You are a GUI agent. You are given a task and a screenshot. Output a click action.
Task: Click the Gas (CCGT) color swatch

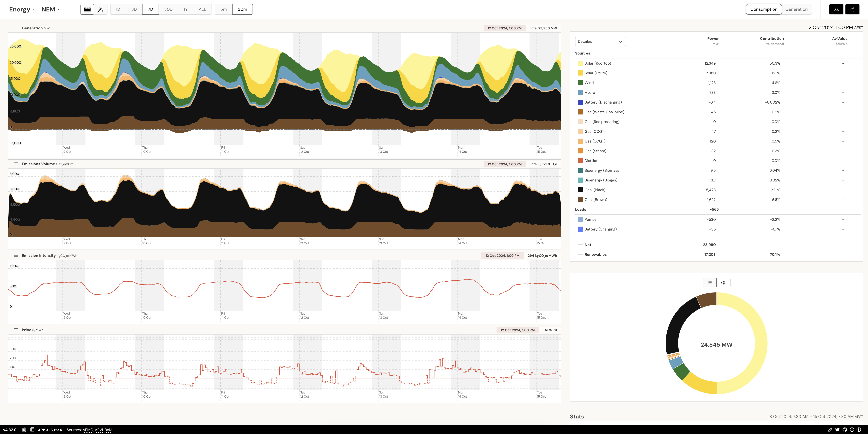[580, 141]
